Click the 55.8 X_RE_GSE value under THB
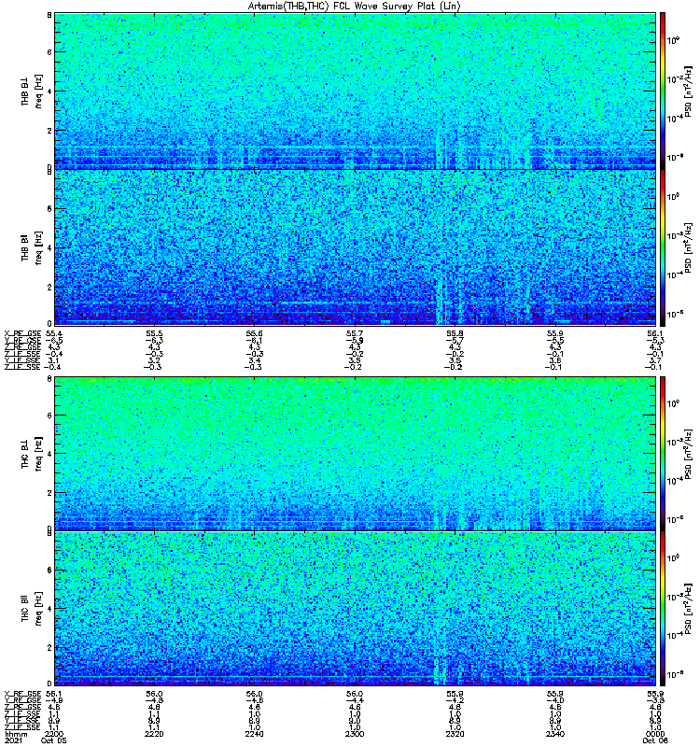 coord(455,333)
